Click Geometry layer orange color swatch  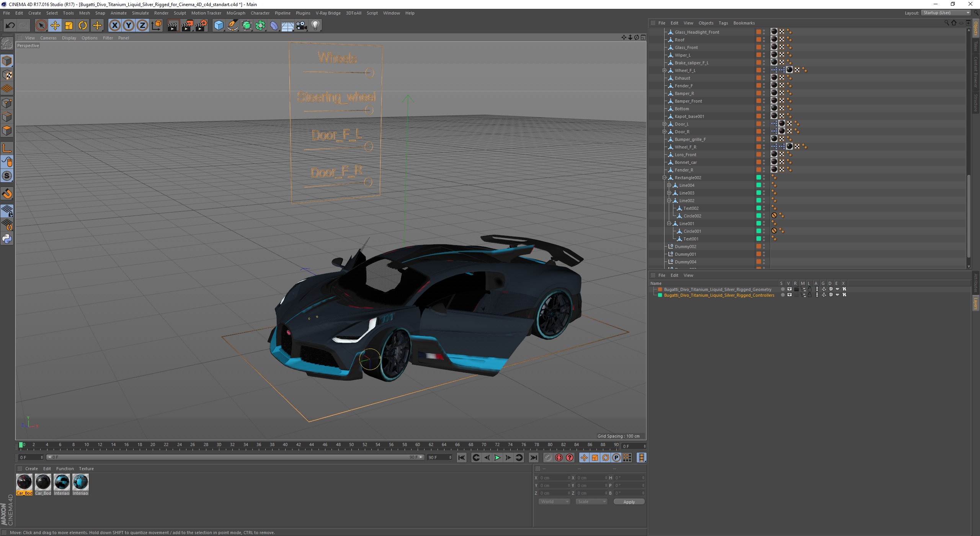pyautogui.click(x=660, y=289)
